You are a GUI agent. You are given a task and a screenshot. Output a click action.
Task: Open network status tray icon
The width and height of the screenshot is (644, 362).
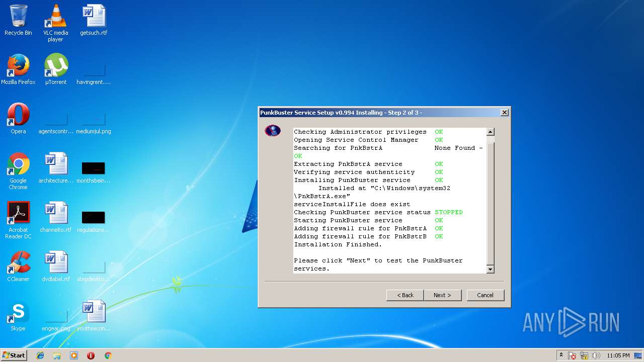coord(585,355)
